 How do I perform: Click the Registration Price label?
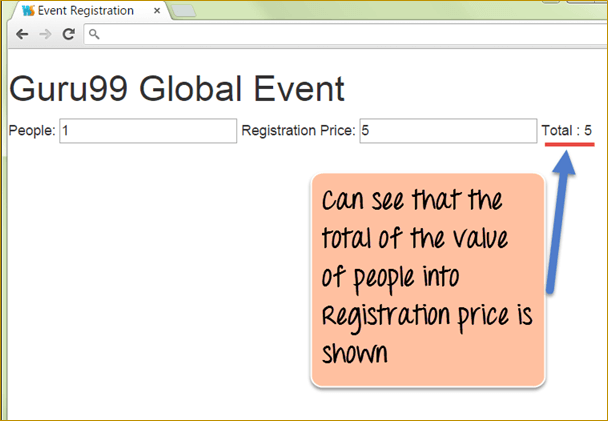point(298,131)
